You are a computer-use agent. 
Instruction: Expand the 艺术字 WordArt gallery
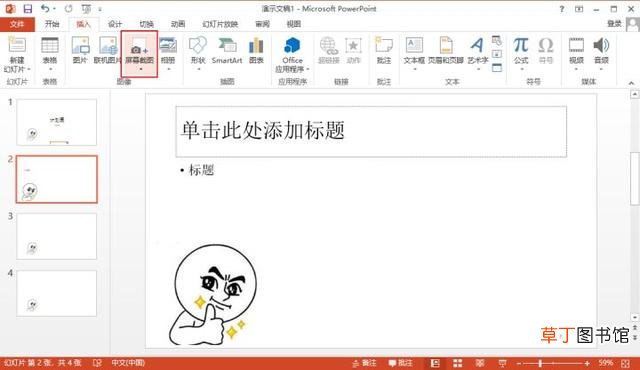(x=478, y=69)
